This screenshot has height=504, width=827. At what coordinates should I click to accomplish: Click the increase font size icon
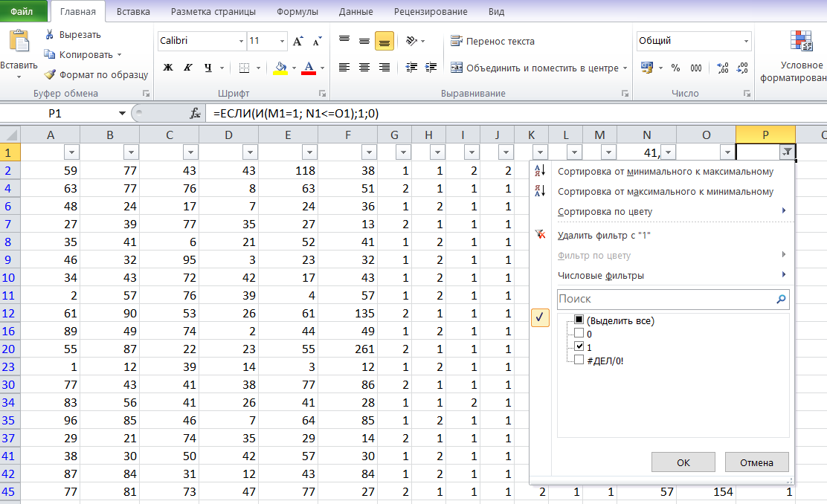[298, 41]
